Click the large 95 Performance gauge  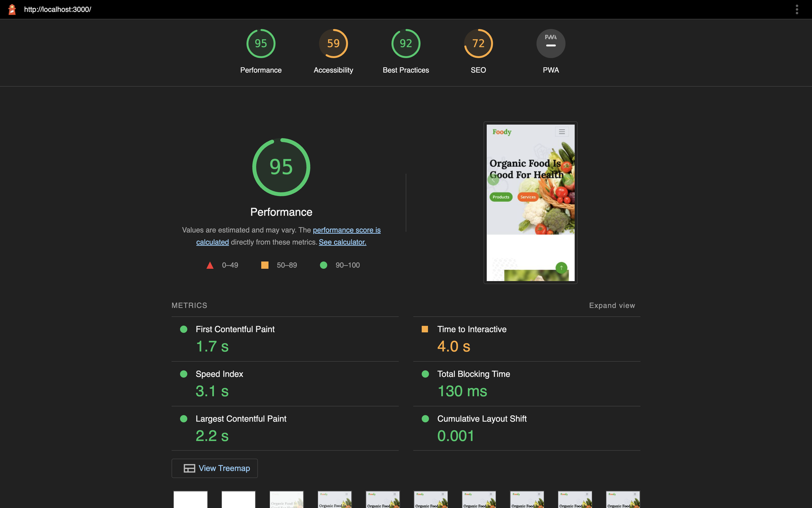pos(281,167)
